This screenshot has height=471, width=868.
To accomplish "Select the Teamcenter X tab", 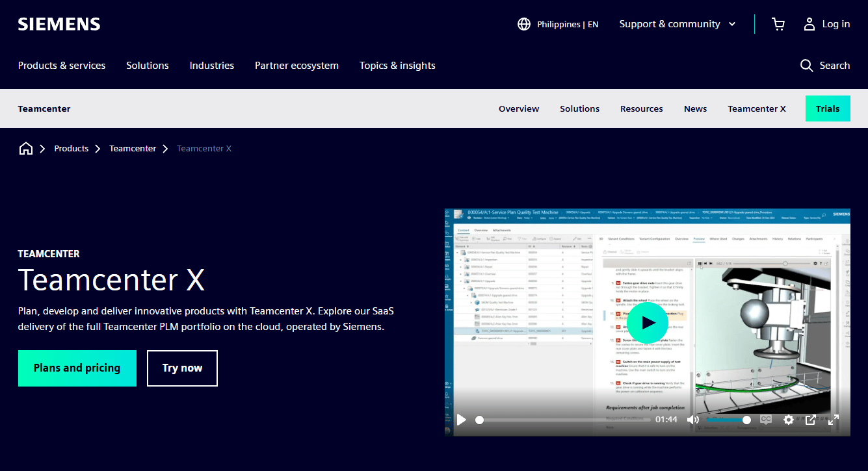I will pos(757,108).
